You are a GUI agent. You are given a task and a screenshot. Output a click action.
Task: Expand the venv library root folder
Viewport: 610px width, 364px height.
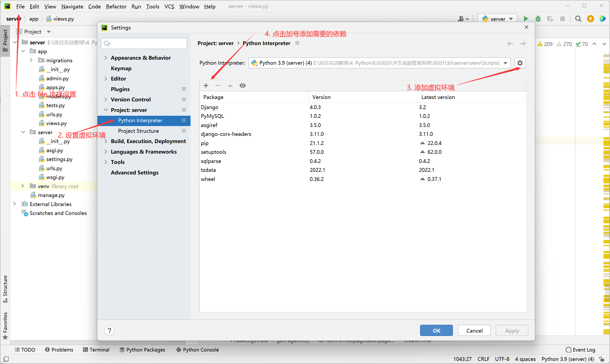coord(23,186)
